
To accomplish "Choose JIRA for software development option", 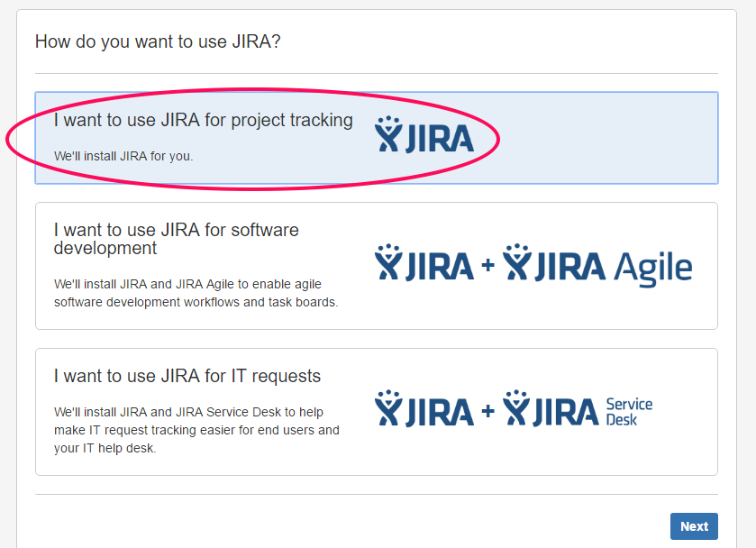I will pos(377,266).
